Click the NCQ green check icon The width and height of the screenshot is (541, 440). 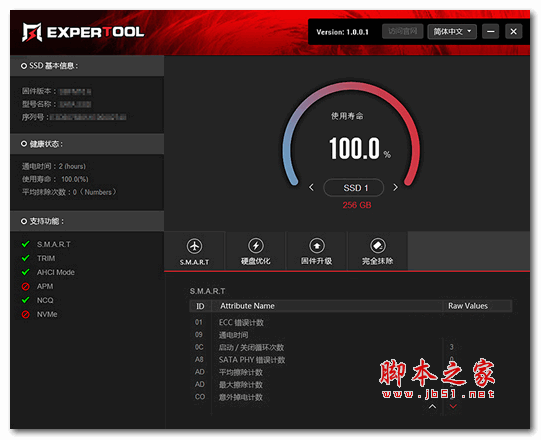coord(26,300)
